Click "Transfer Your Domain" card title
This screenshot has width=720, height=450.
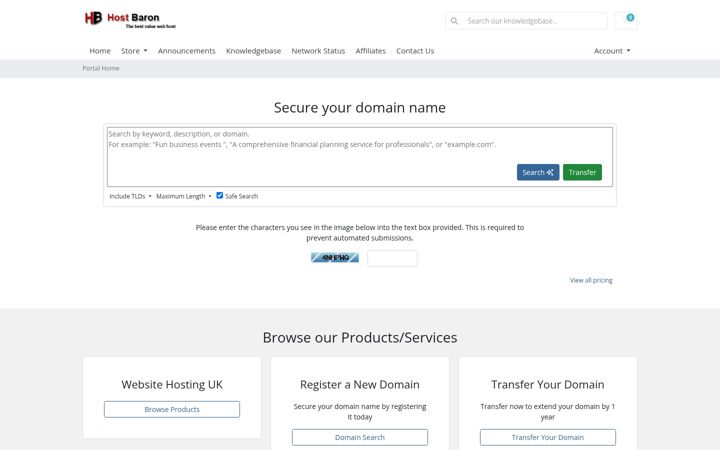[548, 384]
